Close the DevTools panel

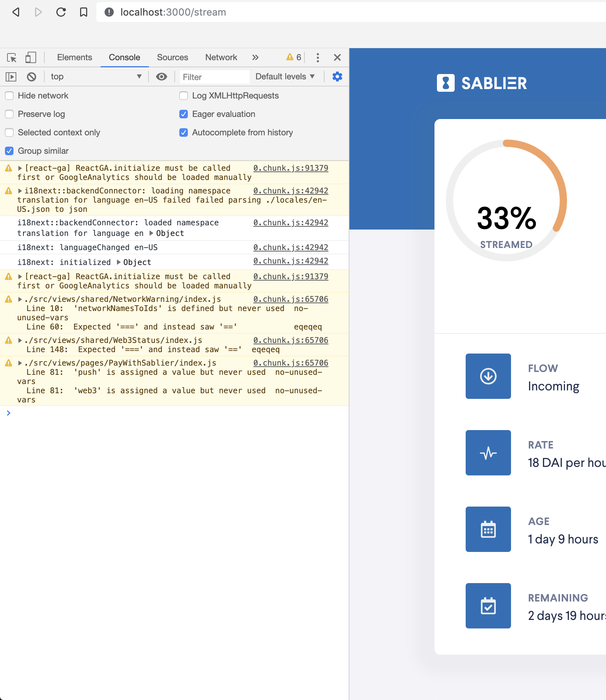[x=337, y=57]
